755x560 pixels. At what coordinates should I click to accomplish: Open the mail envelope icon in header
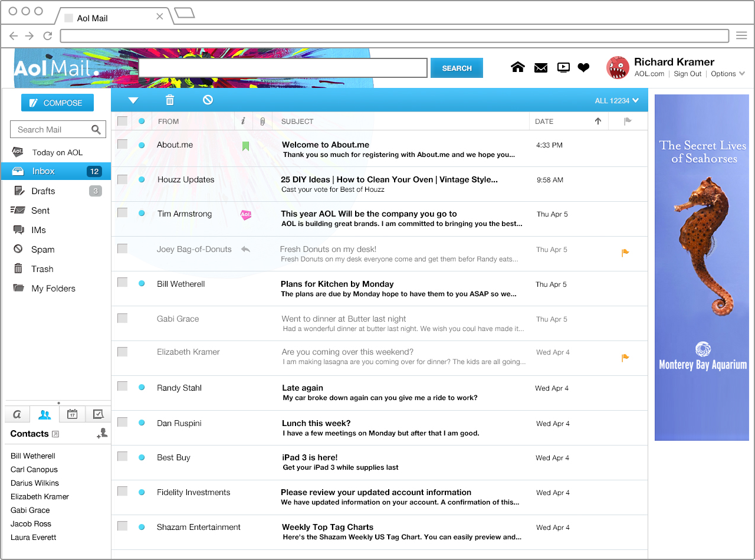coord(541,68)
